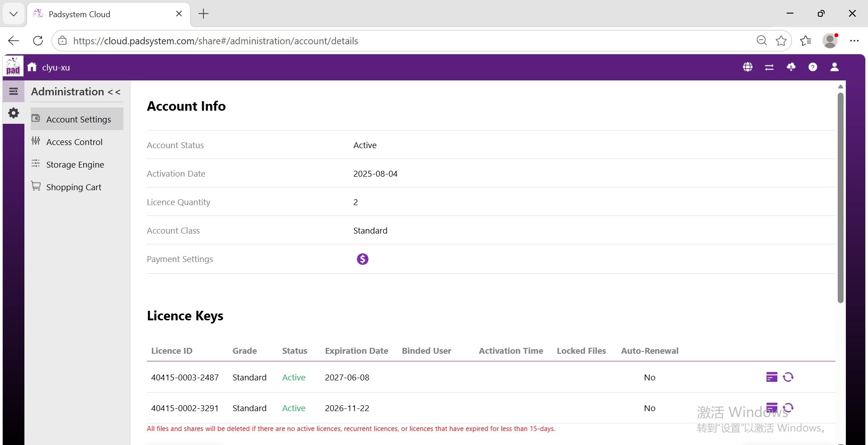Open browser favorites list icon
The width and height of the screenshot is (868, 445).
pos(806,41)
